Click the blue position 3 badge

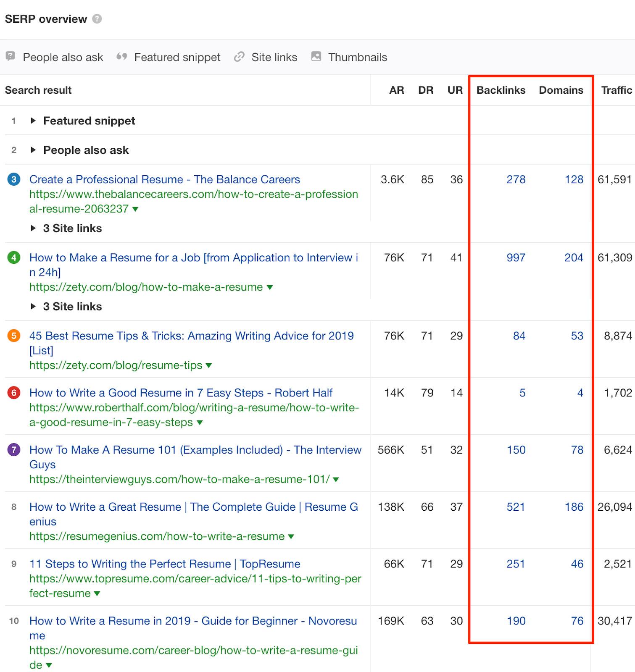[x=14, y=180]
